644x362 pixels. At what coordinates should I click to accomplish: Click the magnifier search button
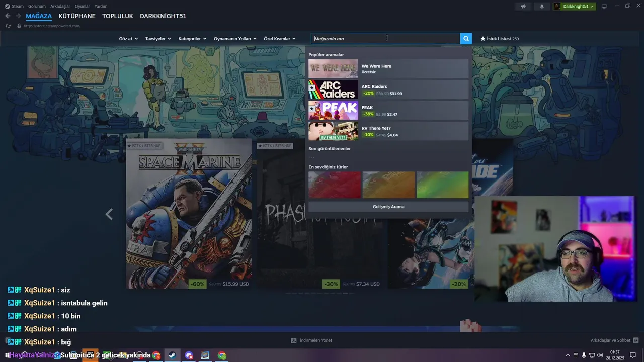(x=466, y=38)
